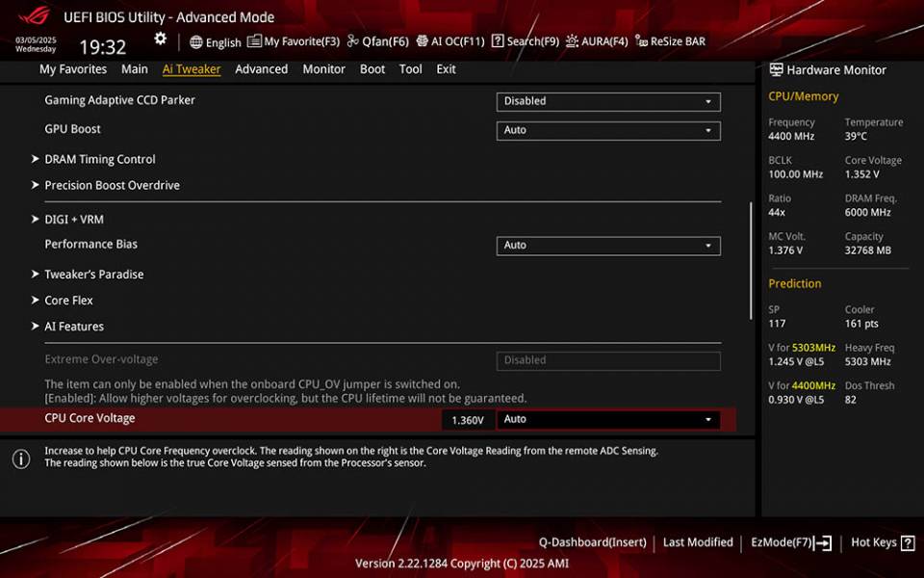This screenshot has width=924, height=578.
Task: Select the Performance Bias label
Action: click(x=90, y=244)
